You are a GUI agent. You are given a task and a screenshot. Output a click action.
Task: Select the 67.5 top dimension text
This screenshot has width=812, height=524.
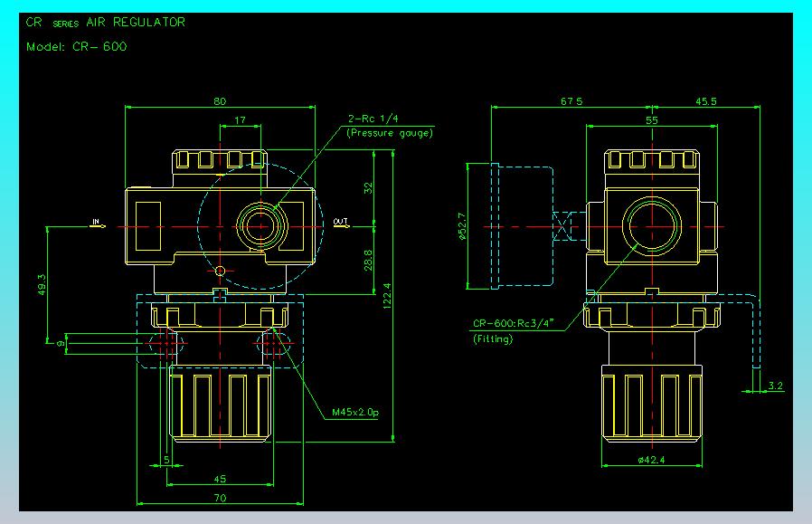571,101
